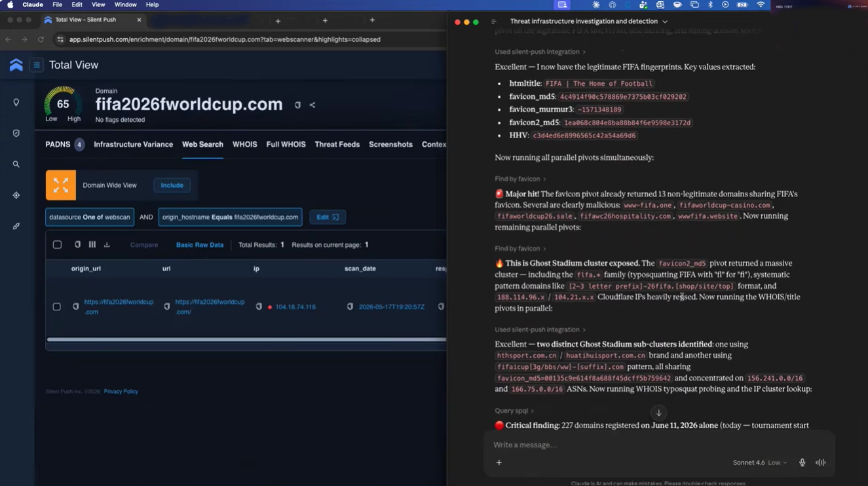Expand first 'Used silent-push integration' step
This screenshot has height=486, width=868.
(x=540, y=52)
